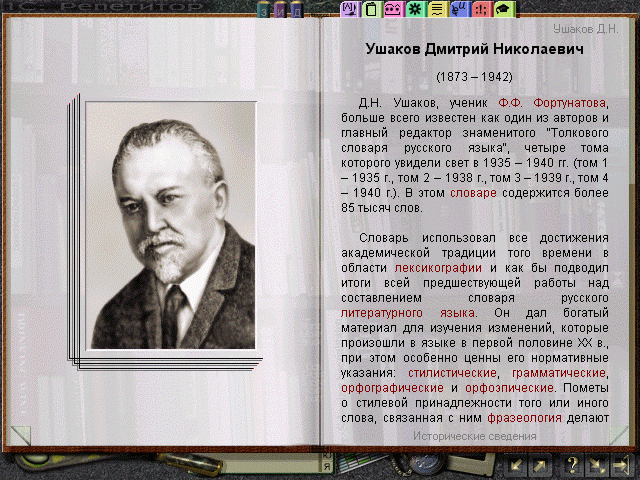Open the purple "И" book spine

pyautogui.click(x=280, y=10)
